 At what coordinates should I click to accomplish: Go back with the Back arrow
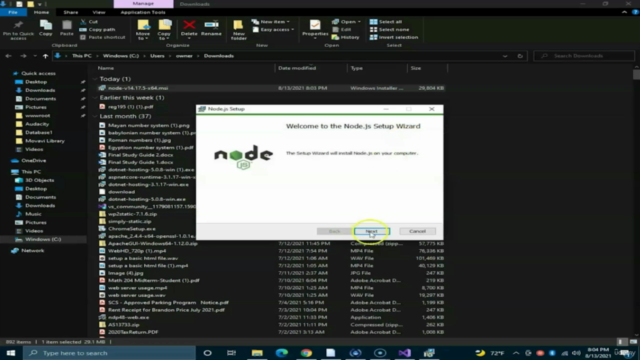pyautogui.click(x=9, y=56)
